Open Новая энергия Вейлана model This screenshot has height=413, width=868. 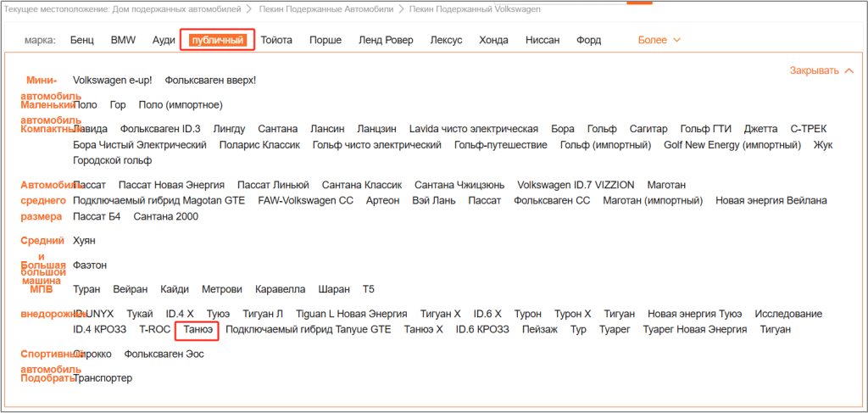pyautogui.click(x=771, y=200)
